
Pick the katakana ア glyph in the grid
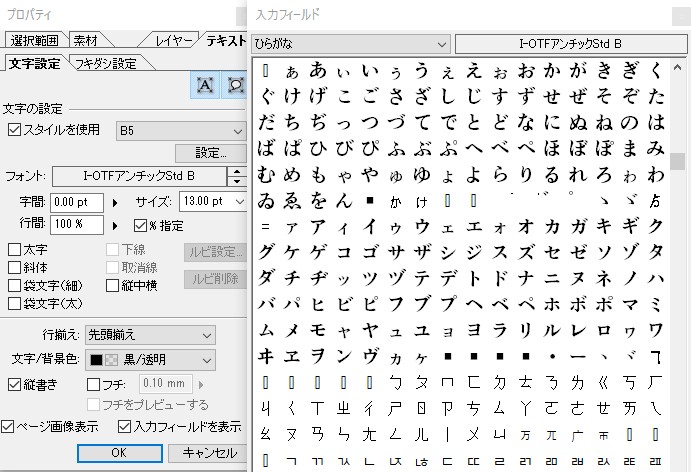(x=318, y=226)
